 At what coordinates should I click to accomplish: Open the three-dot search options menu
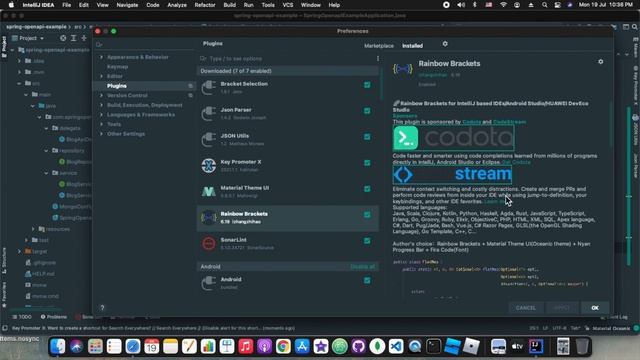[378, 58]
